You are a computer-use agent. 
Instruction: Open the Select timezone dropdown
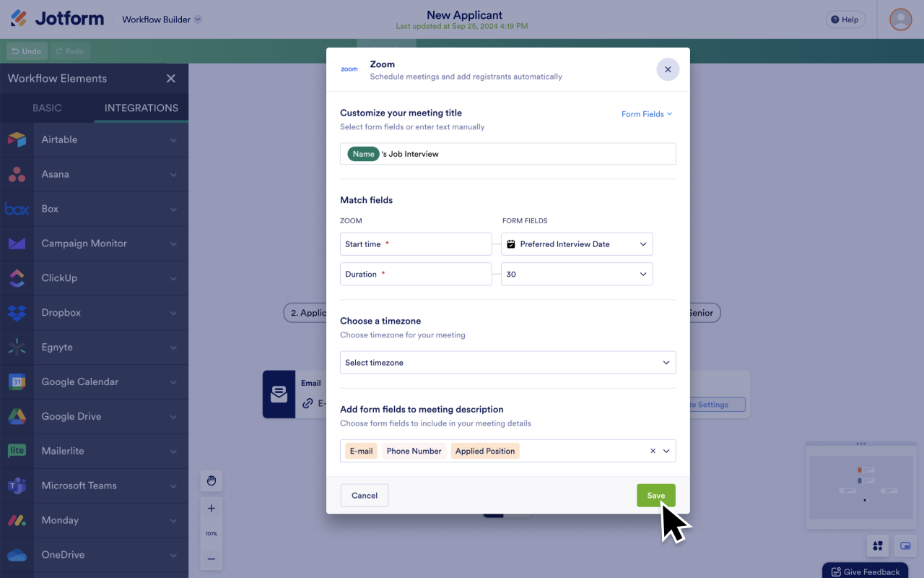[508, 363]
